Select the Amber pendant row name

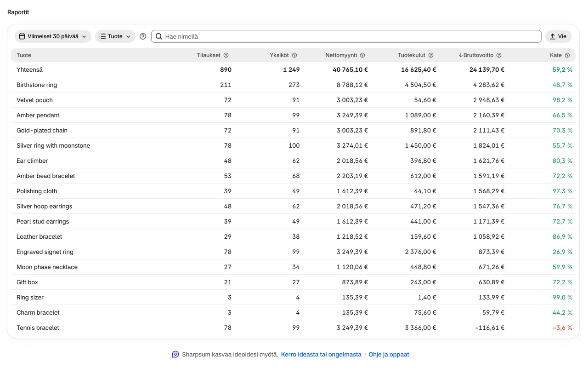tap(38, 115)
